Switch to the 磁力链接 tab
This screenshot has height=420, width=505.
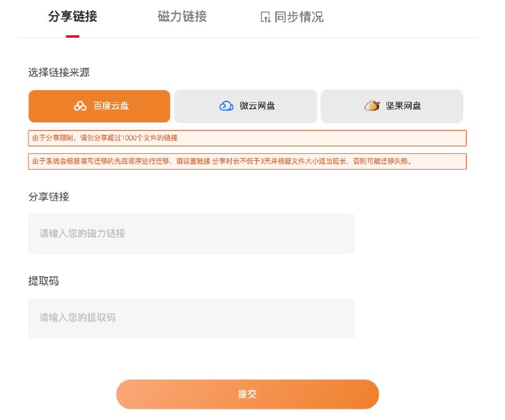181,17
